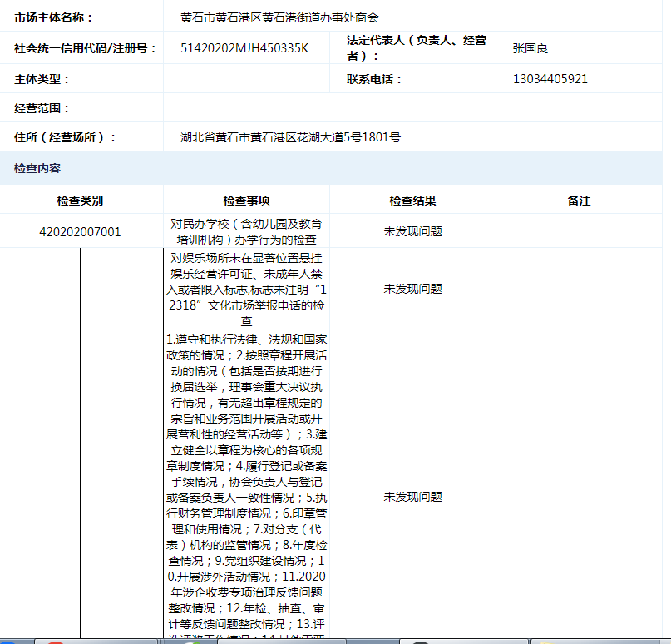Click the 检查类别 column header
Viewport: 671px width, 644px height.
80,201
